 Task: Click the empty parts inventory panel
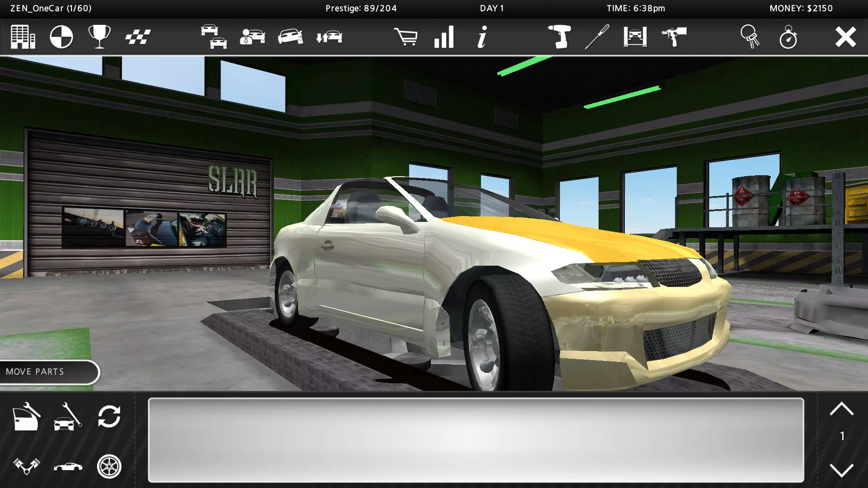click(476, 440)
